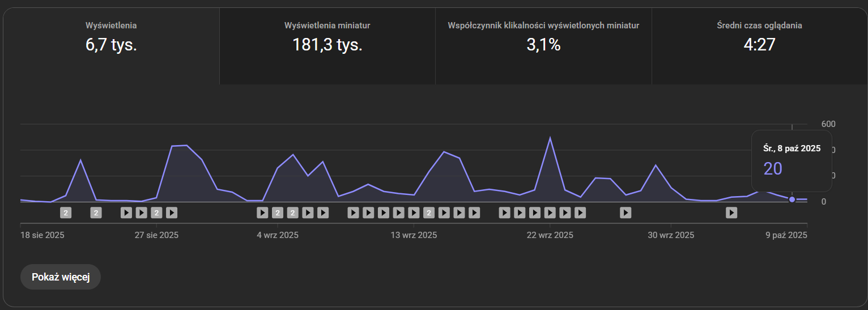
Task: Click the chart's highest peak at 22 wrz 2025
Action: [550, 138]
